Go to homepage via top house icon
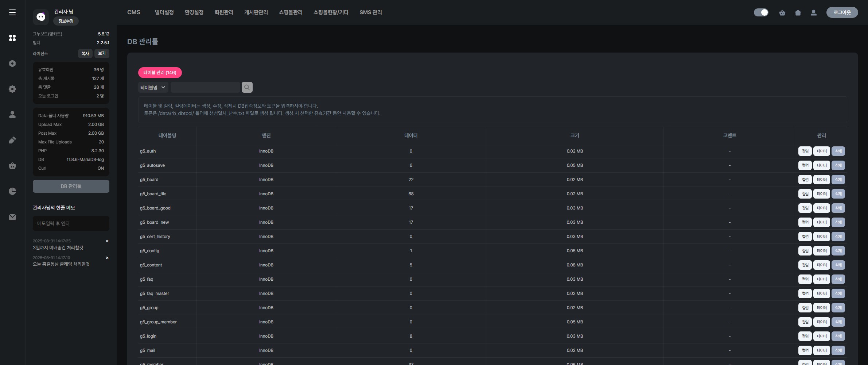This screenshot has height=365, width=868. click(798, 13)
